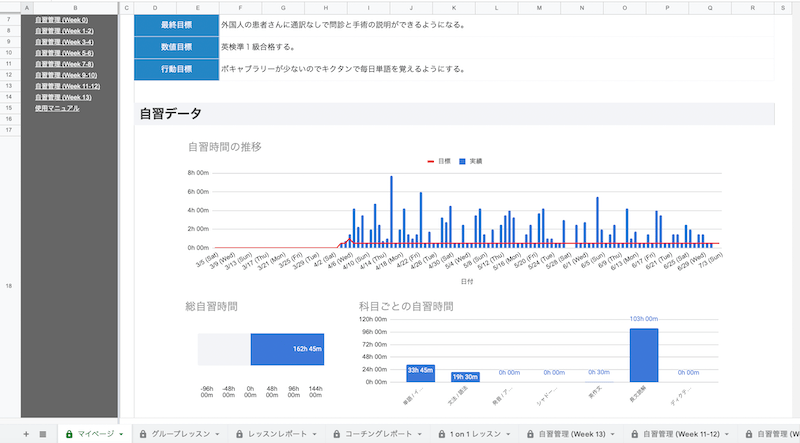Click the blue 実績 legend swatch

point(462,160)
